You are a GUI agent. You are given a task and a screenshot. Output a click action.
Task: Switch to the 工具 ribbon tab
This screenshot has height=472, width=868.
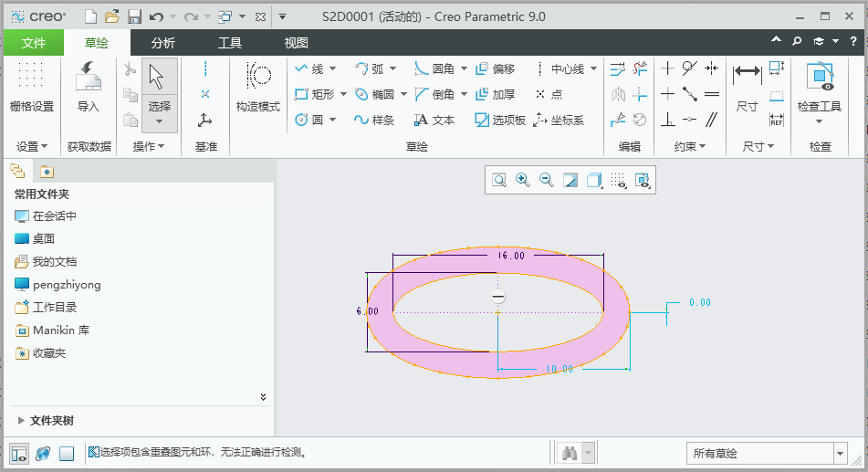tap(230, 43)
